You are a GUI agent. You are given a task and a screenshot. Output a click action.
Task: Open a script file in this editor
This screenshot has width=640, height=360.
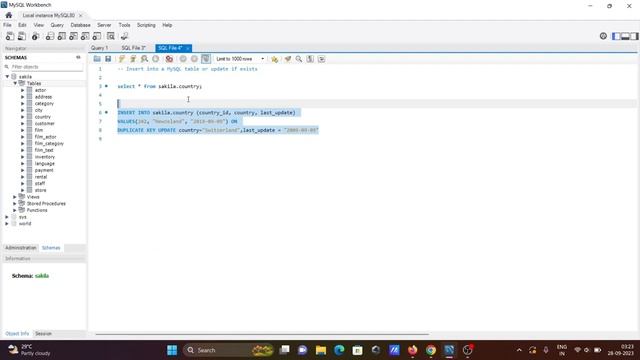click(x=97, y=59)
